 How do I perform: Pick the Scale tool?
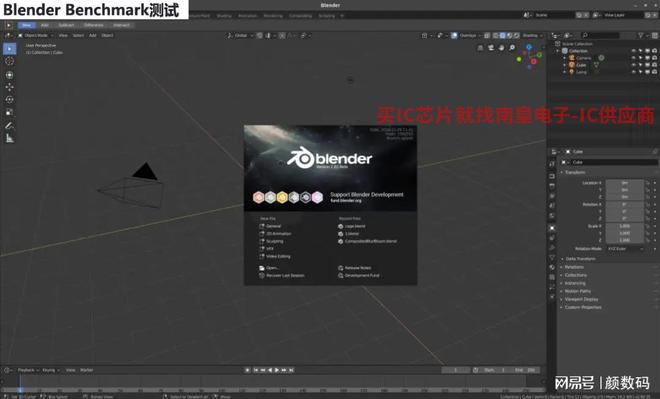click(9, 112)
